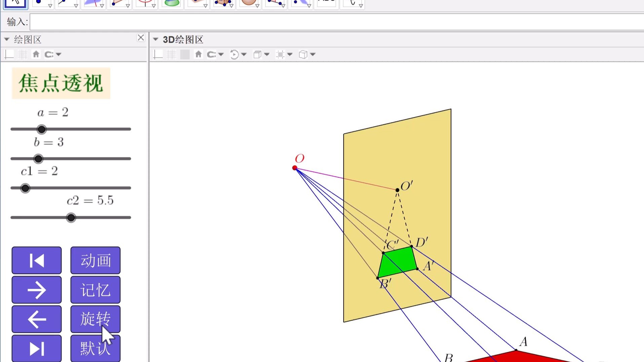Go to previous step with left arrow
Screen dimensions: 644x362
point(37,319)
